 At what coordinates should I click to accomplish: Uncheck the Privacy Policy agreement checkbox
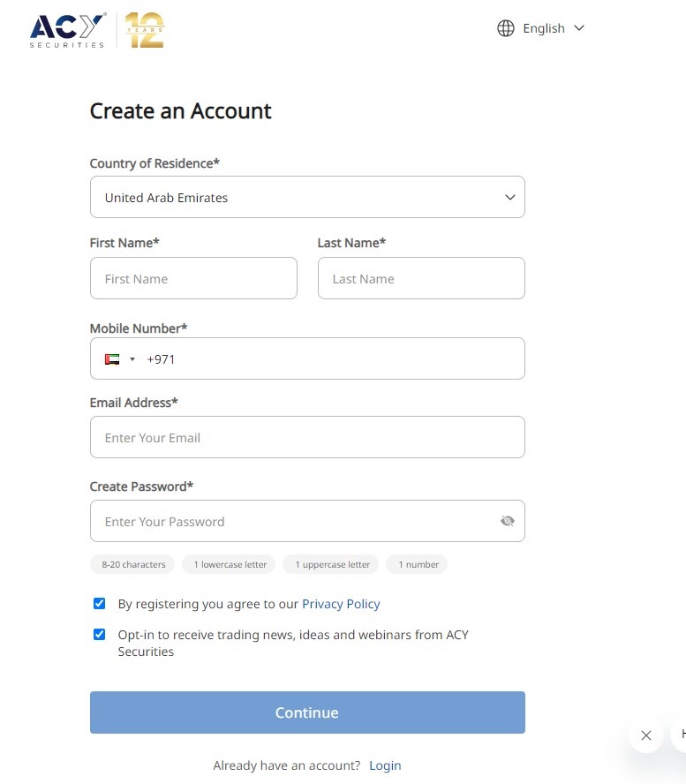point(100,604)
